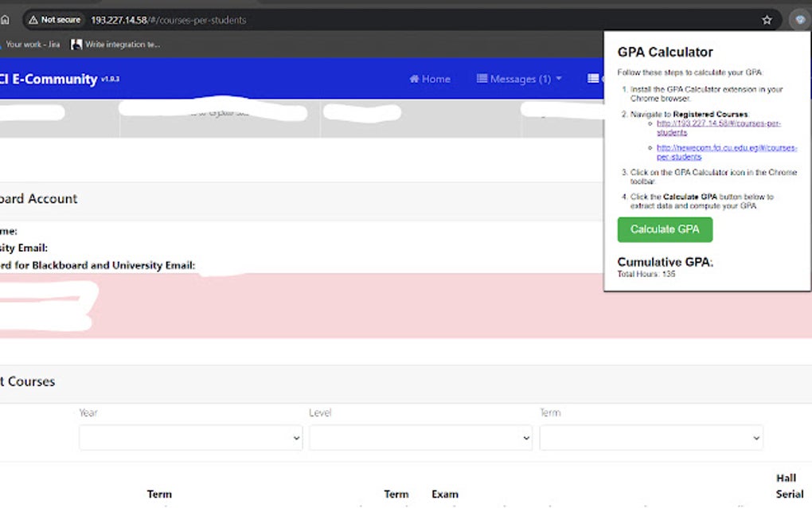Open the Level dropdown
The height and width of the screenshot is (508, 812).
[x=420, y=437]
